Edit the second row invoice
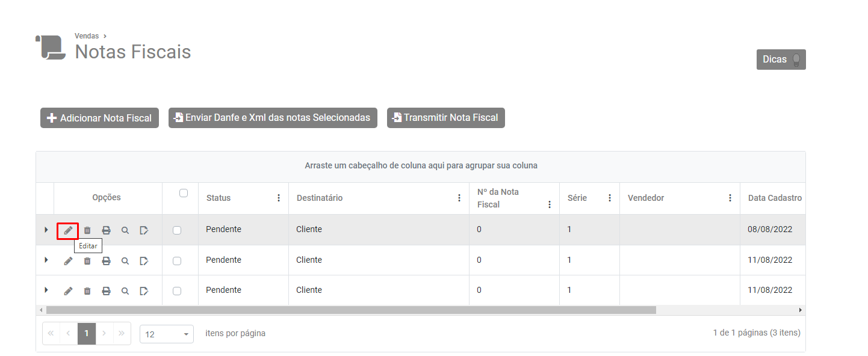This screenshot has width=868, height=356. click(x=68, y=261)
